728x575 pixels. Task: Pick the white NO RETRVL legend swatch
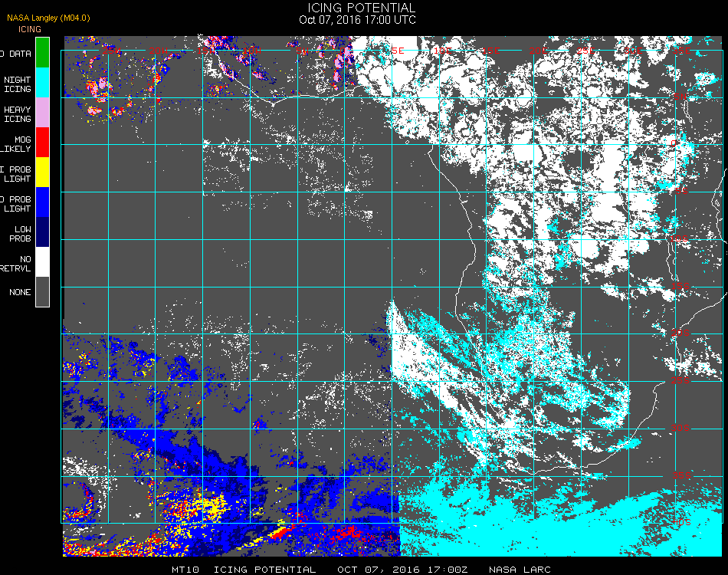(42, 262)
